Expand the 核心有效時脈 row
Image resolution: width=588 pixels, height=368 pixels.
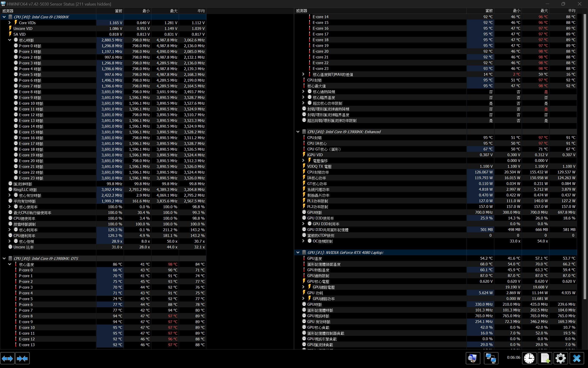(x=9, y=195)
